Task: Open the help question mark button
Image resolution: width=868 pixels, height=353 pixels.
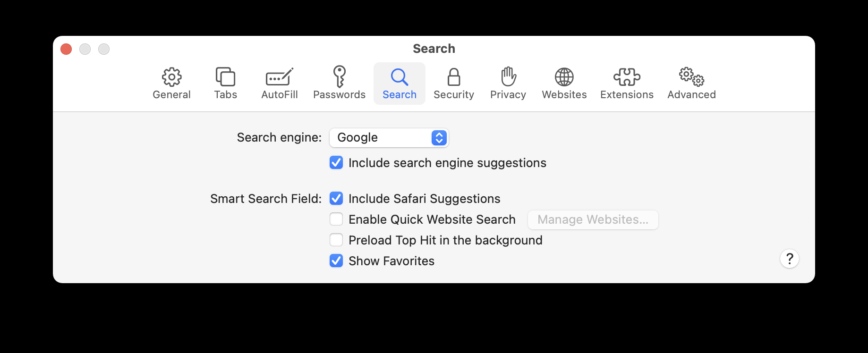Action: [x=789, y=259]
